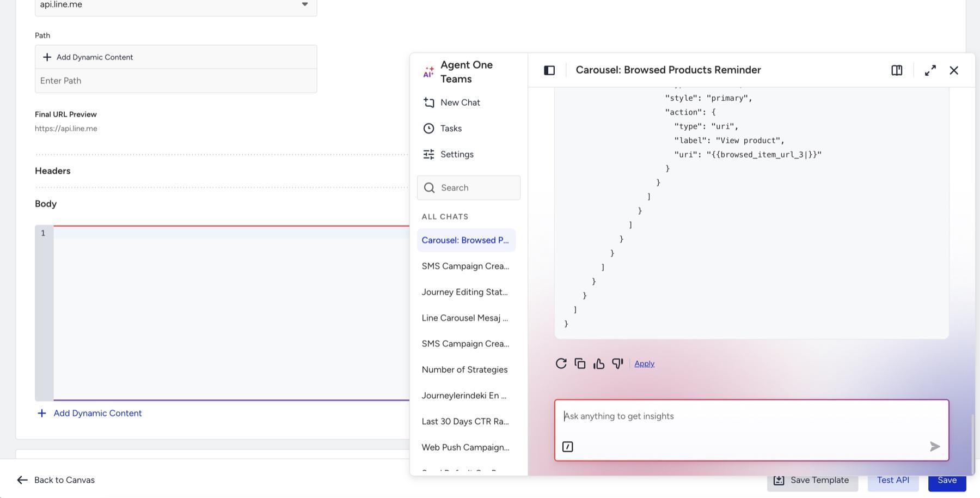Give thumbs up to response
Image resolution: width=980 pixels, height=498 pixels.
click(x=599, y=363)
